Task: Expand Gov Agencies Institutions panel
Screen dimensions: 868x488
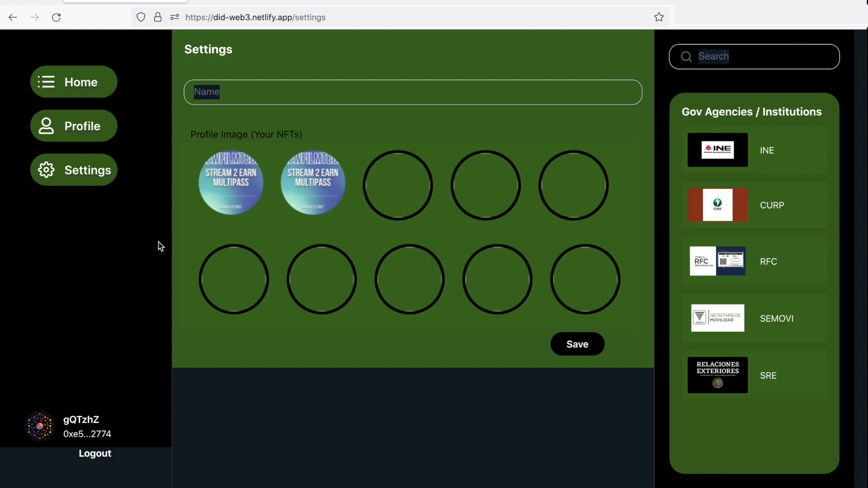Action: 753,112
